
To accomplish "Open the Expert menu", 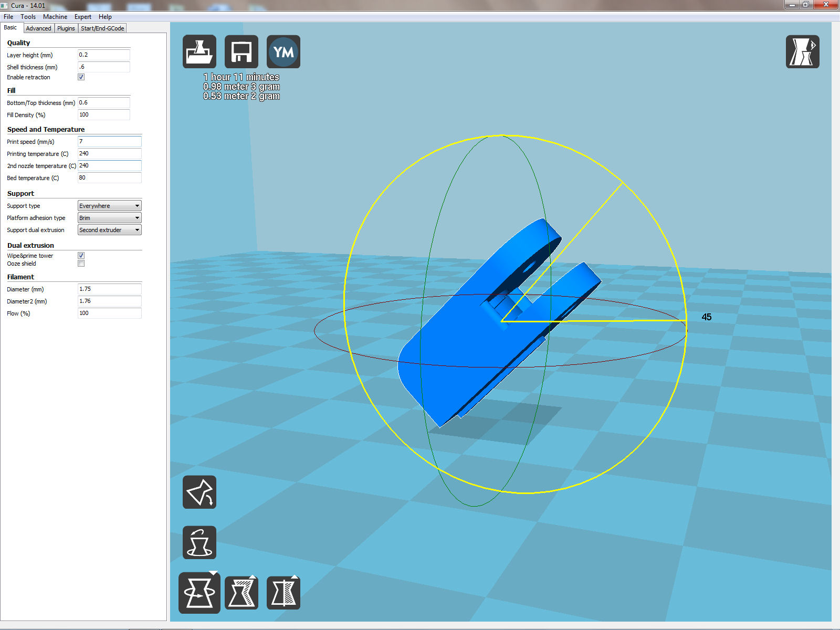I will tap(82, 17).
